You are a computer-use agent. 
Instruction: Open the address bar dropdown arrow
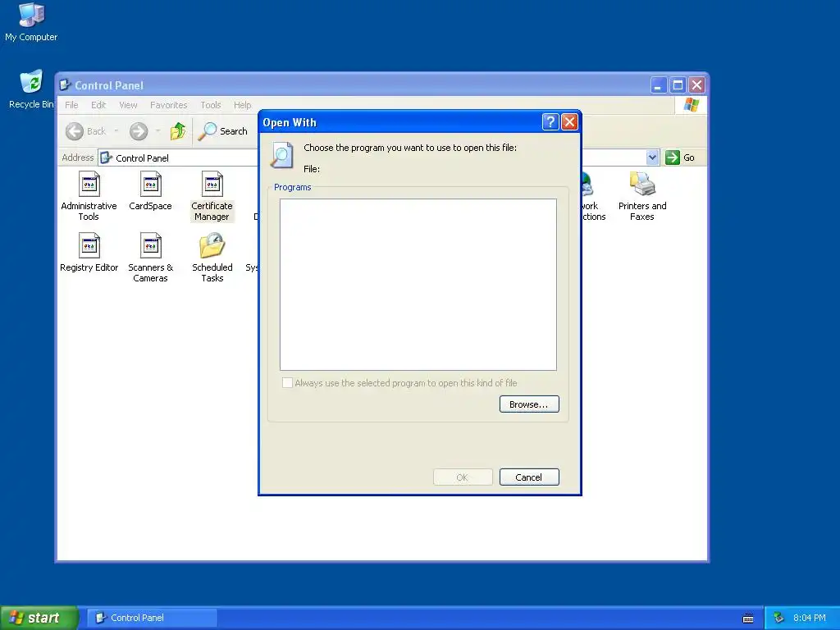[652, 157]
